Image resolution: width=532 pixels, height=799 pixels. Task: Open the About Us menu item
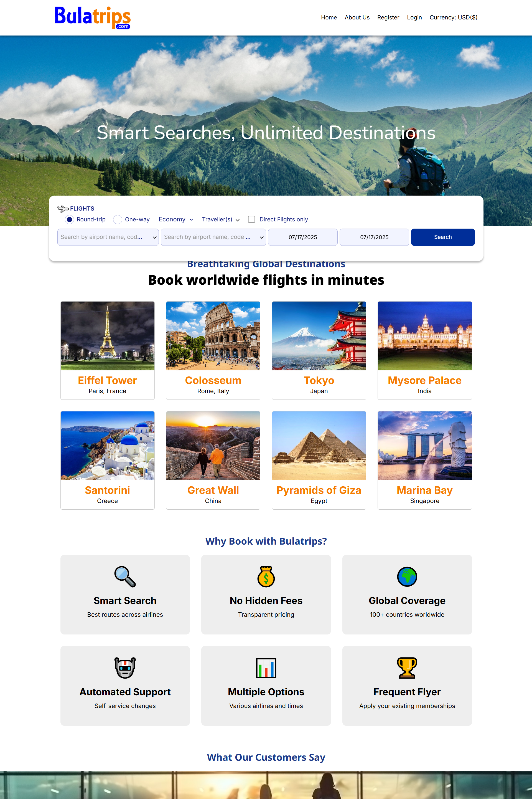[357, 17]
